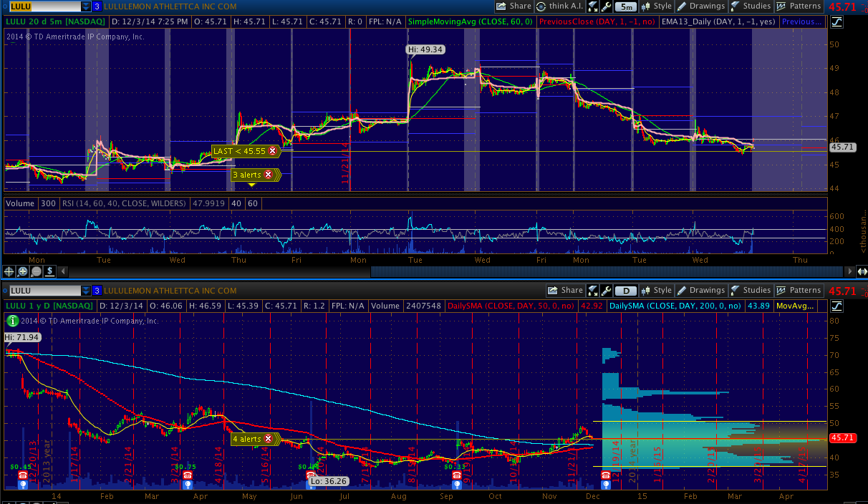Click the wrench settings icon in top toolbar

(x=606, y=6)
